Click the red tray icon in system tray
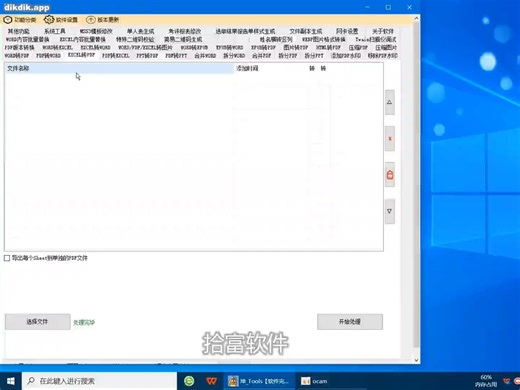 (x=507, y=381)
